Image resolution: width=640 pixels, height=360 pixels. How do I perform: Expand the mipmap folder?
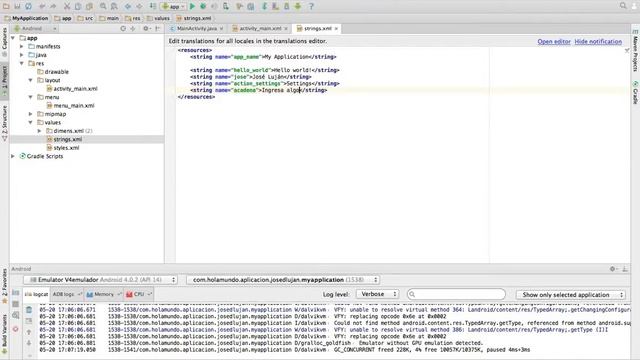(x=31, y=114)
